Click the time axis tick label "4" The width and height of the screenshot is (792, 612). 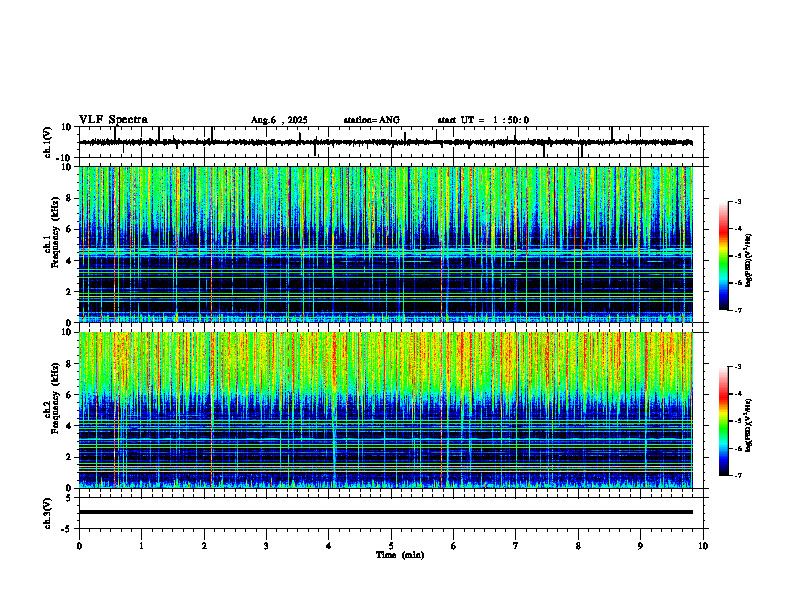click(329, 546)
